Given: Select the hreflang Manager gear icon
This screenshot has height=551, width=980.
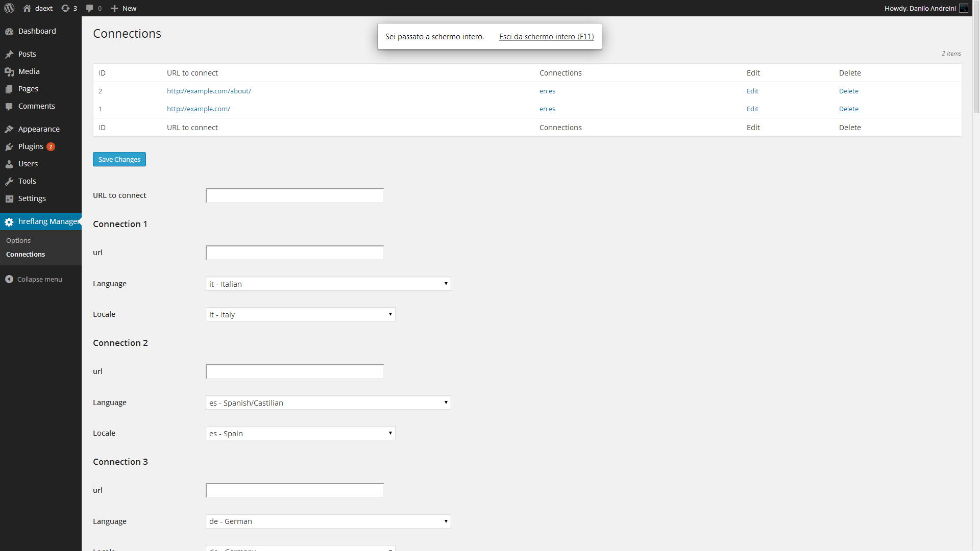Looking at the screenshot, I should [9, 222].
